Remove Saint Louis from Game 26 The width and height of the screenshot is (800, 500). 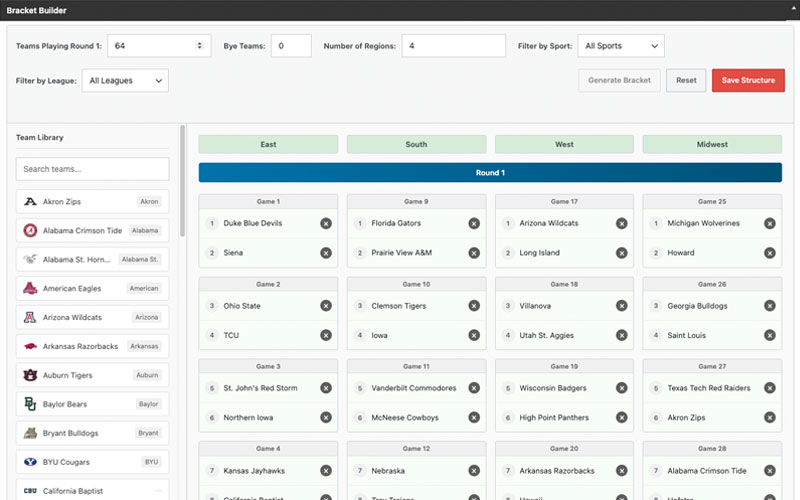point(770,335)
